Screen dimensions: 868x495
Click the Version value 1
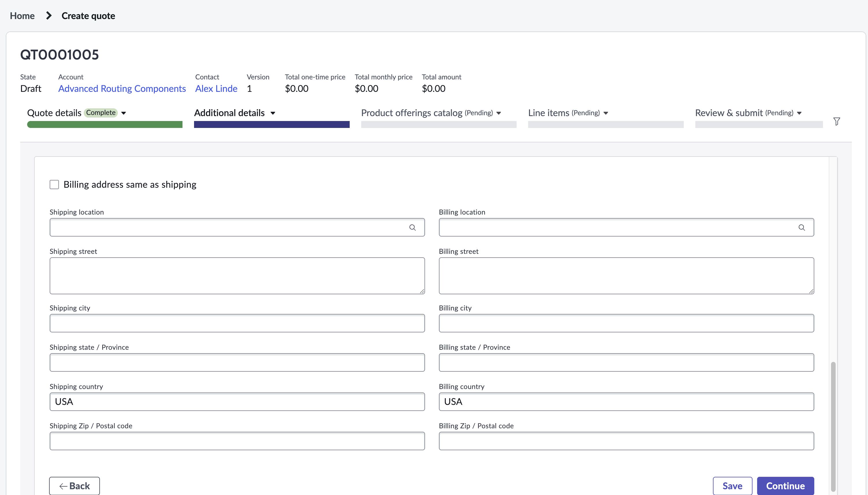coord(249,89)
